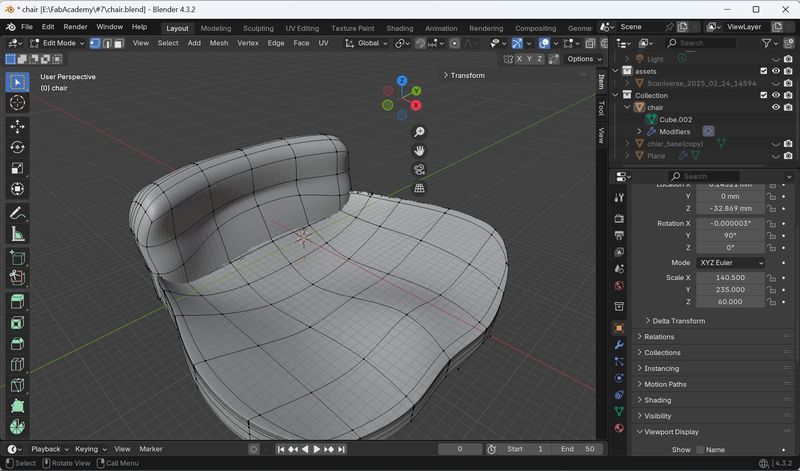Play the animation forward
Screen dimensions: 800x471
tap(316, 449)
